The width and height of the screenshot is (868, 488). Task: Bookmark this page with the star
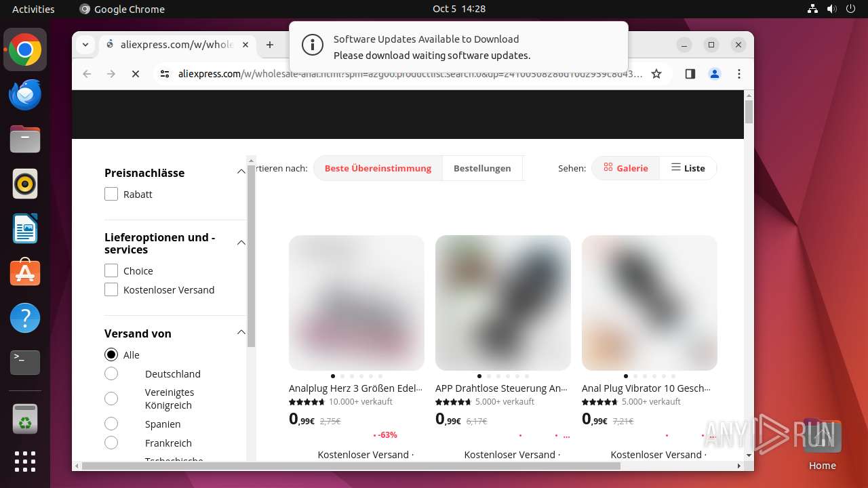click(x=656, y=74)
